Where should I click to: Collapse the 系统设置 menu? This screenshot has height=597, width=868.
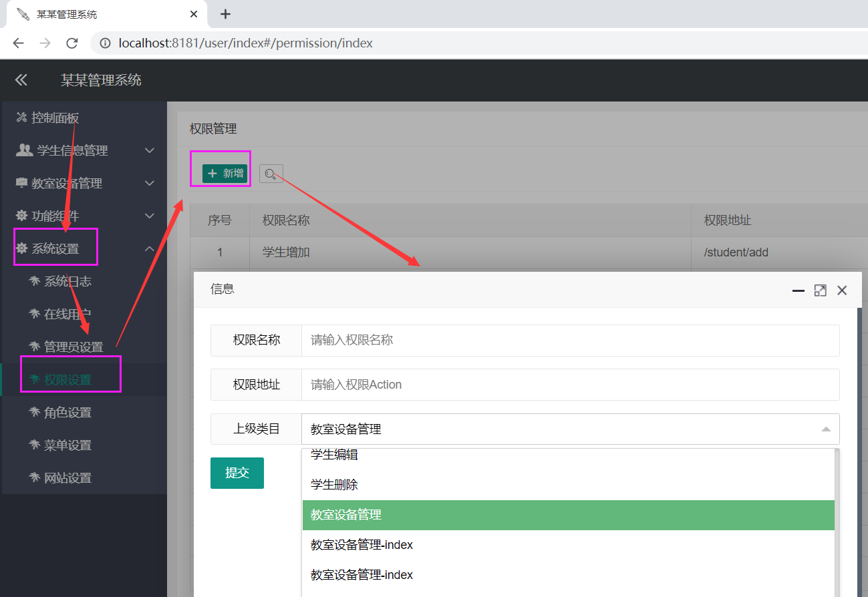point(148,248)
